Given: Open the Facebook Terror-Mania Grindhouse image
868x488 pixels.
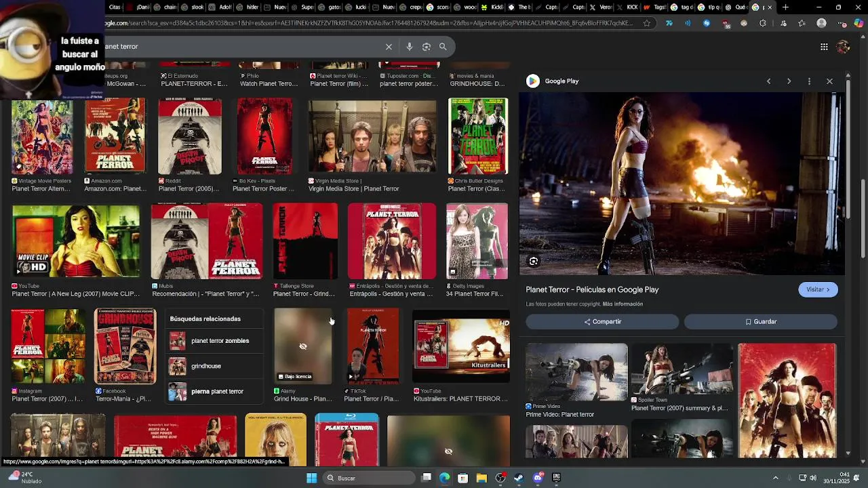Looking at the screenshot, I should [x=125, y=346].
